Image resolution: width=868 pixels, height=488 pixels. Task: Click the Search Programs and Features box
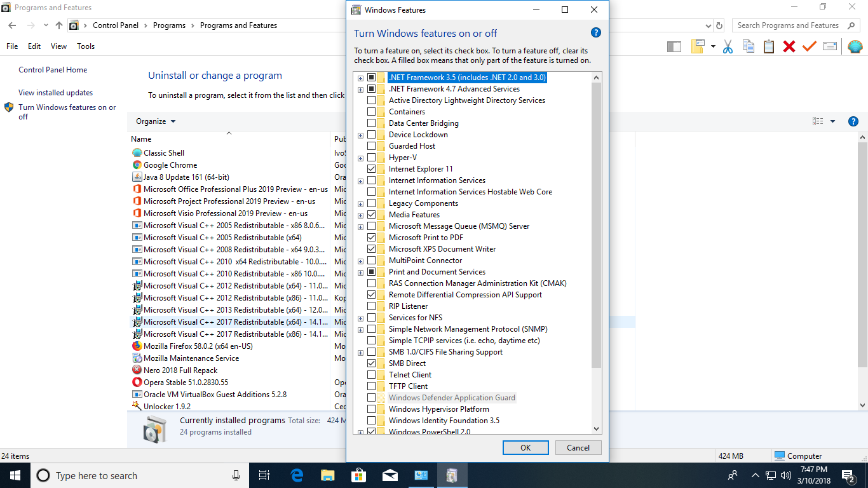pyautogui.click(x=796, y=25)
